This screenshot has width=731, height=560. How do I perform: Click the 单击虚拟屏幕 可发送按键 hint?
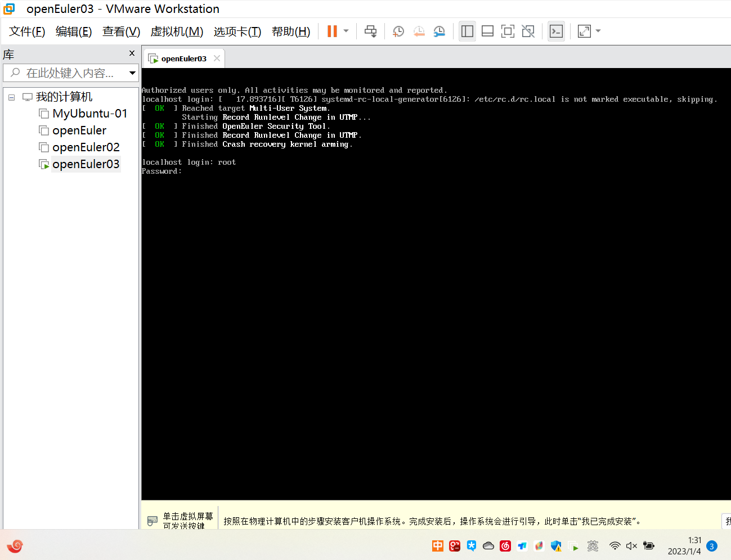click(x=188, y=521)
